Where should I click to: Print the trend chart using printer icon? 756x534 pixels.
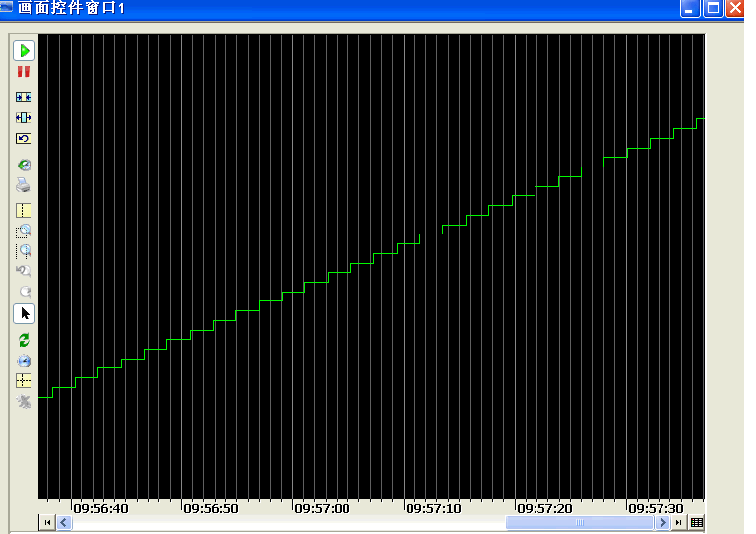click(24, 185)
